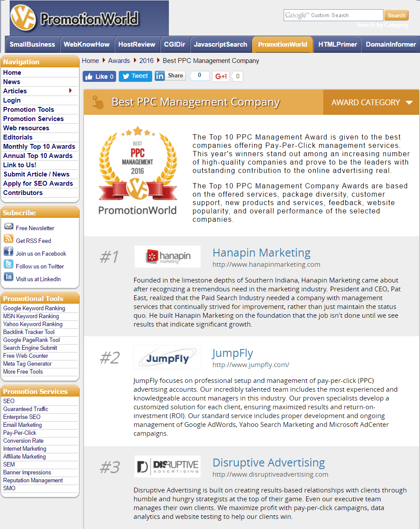This screenshot has width=420, height=529.
Task: Open the AWARD CATEGORY dropdown
Action: 372,103
